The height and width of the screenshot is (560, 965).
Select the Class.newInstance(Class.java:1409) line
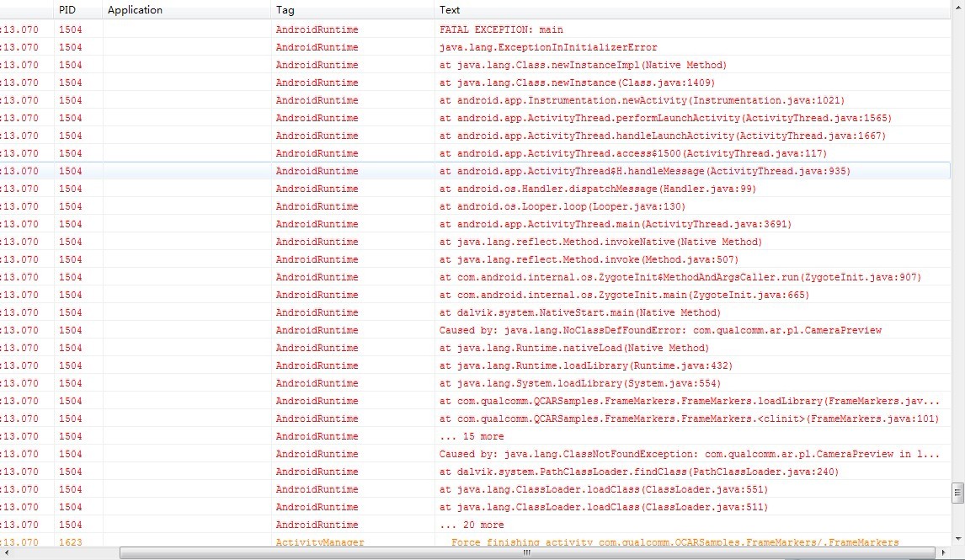click(475, 83)
